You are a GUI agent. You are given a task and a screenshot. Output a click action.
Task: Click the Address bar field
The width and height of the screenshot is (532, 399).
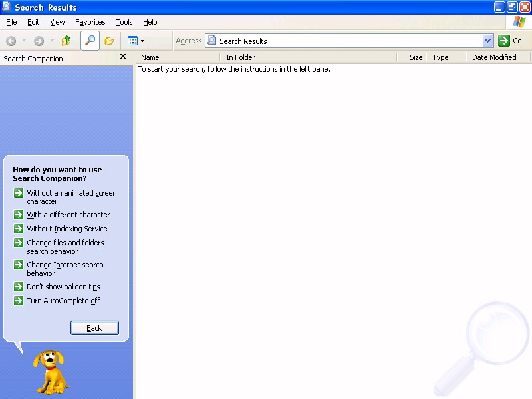tap(349, 41)
